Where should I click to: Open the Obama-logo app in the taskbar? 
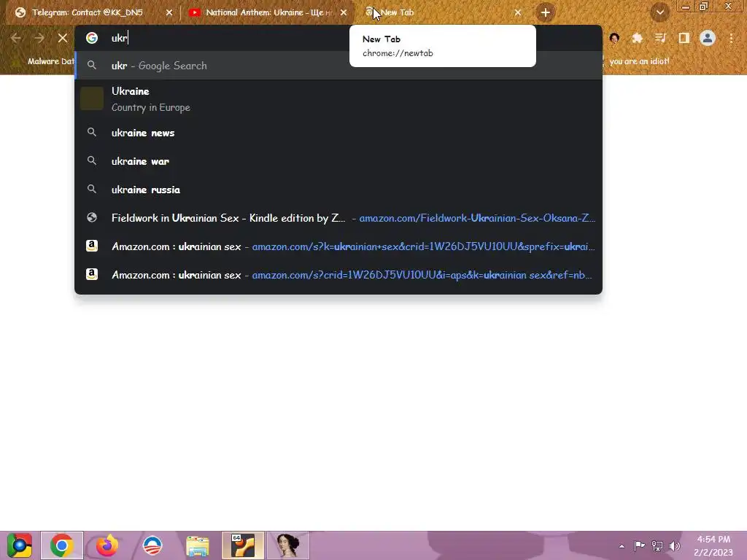pyautogui.click(x=152, y=545)
